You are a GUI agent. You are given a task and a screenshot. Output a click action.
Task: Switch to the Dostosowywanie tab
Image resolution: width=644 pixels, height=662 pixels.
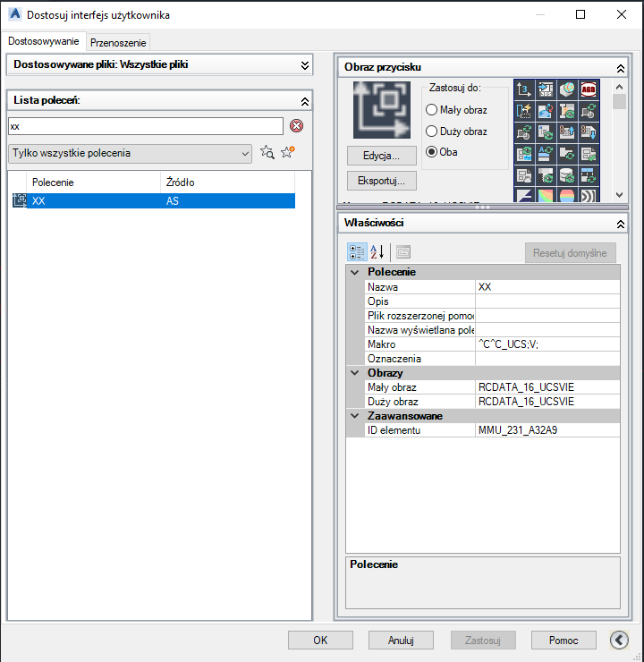(44, 41)
